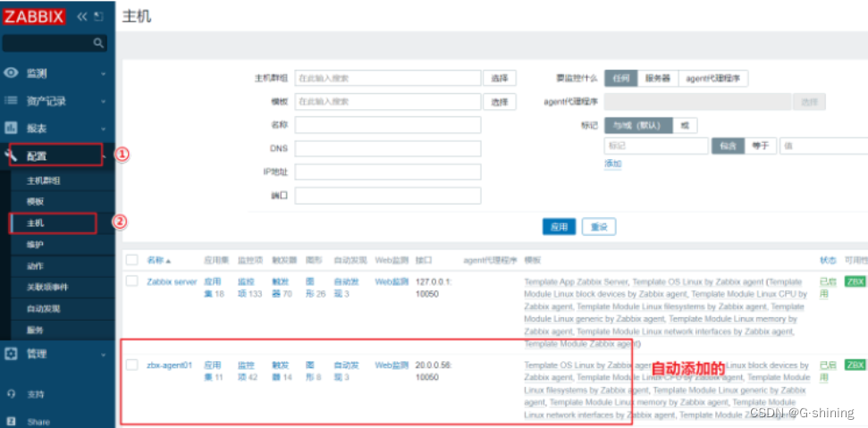This screenshot has height=428, width=868.
Task: Click the 重设 button
Action: pos(599,227)
